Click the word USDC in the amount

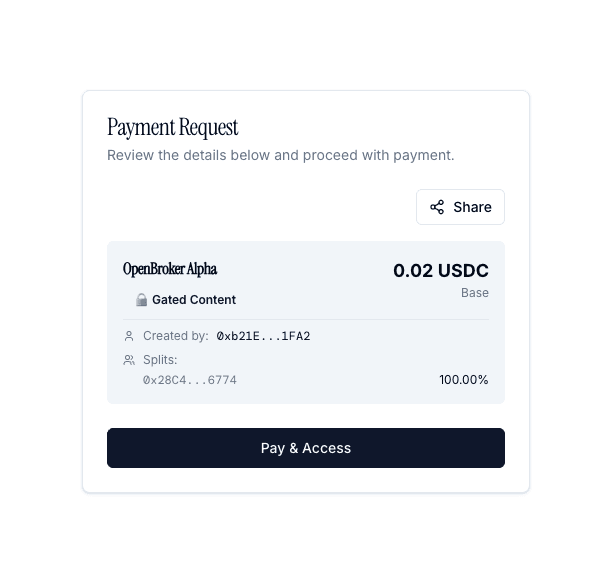pyautogui.click(x=463, y=270)
